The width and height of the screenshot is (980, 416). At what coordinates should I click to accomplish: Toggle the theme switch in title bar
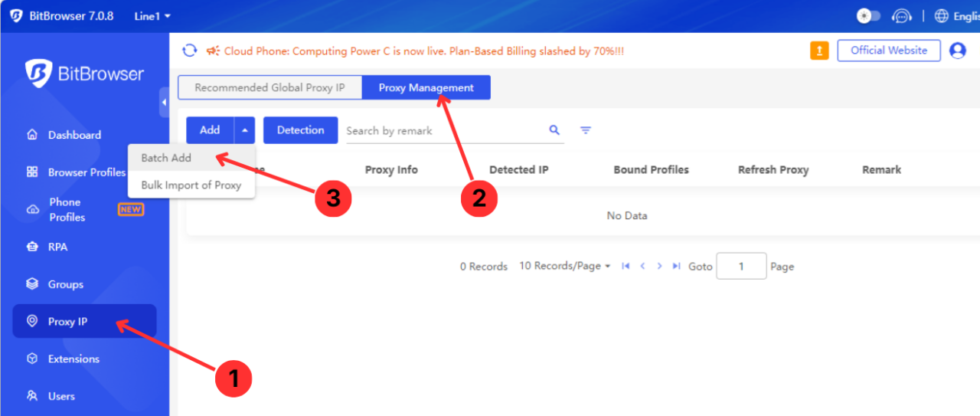click(868, 15)
